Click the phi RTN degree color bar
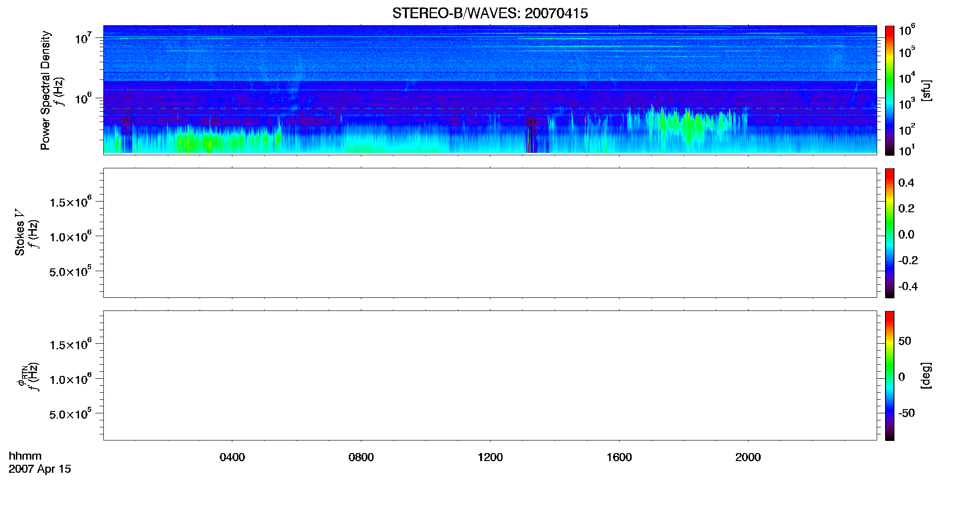 (890, 375)
